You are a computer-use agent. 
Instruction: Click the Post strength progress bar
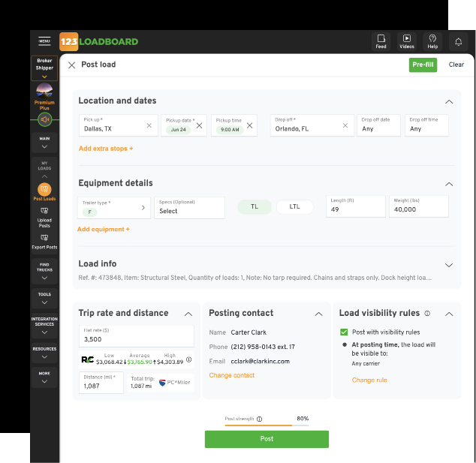click(267, 425)
